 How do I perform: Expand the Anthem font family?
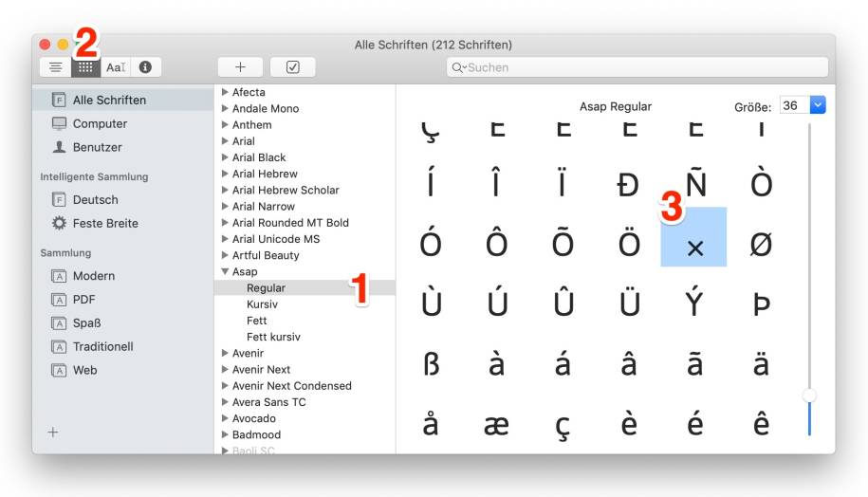[x=225, y=124]
